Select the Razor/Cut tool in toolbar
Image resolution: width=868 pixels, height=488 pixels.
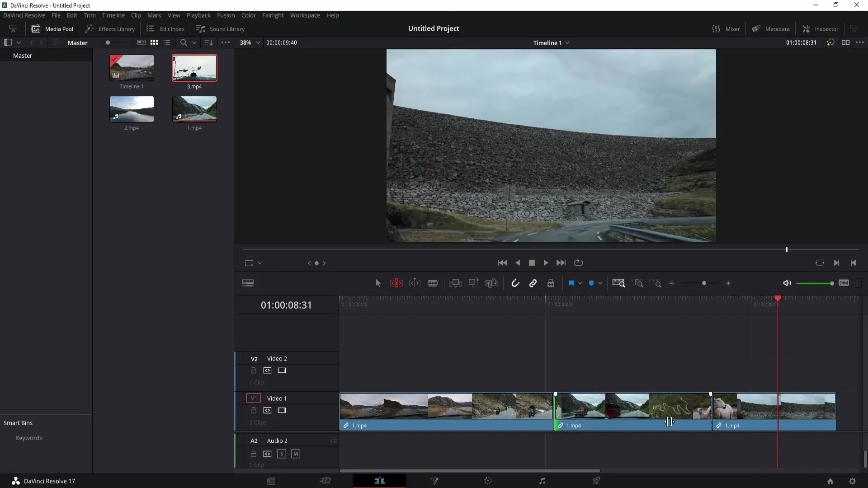tap(432, 283)
